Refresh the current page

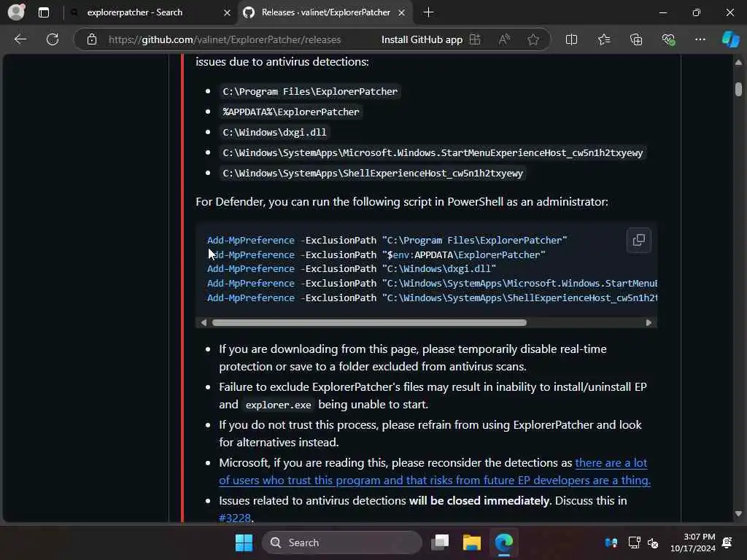pyautogui.click(x=53, y=39)
